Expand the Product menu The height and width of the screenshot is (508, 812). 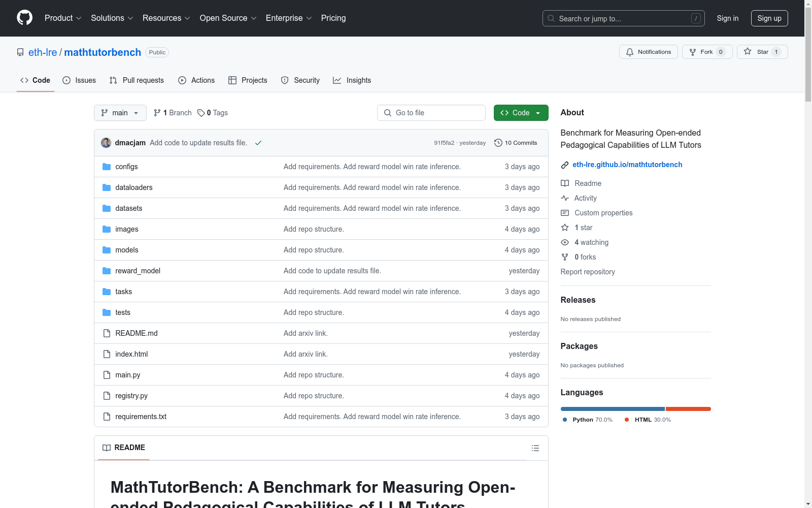pyautogui.click(x=63, y=18)
